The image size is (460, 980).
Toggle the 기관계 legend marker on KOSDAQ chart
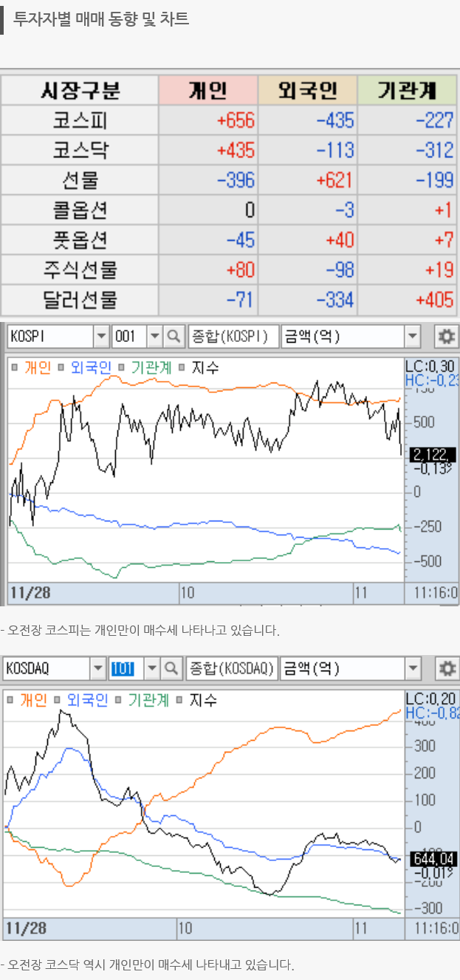tap(119, 699)
